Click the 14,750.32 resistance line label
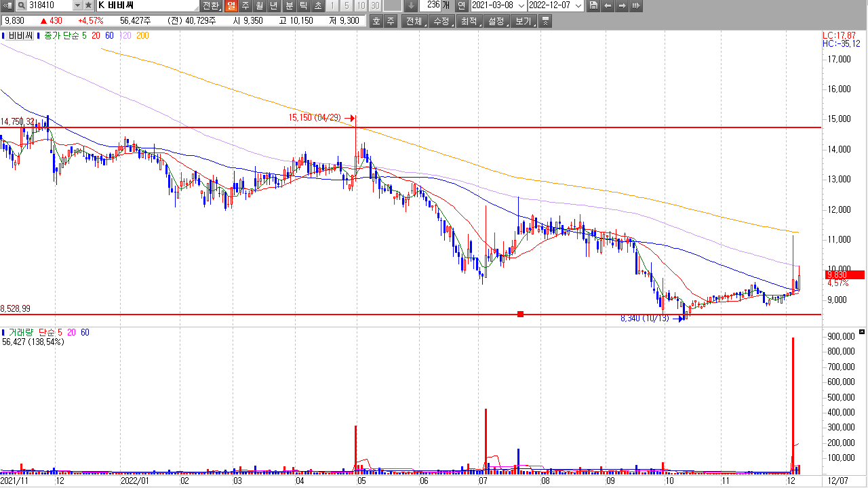The width and height of the screenshot is (868, 488). (x=18, y=121)
